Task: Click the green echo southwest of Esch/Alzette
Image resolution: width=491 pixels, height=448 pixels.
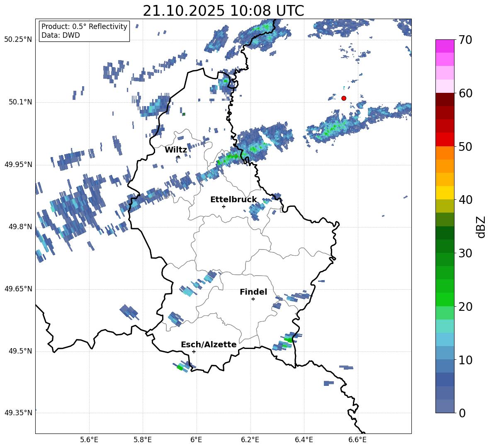Action: coord(180,368)
